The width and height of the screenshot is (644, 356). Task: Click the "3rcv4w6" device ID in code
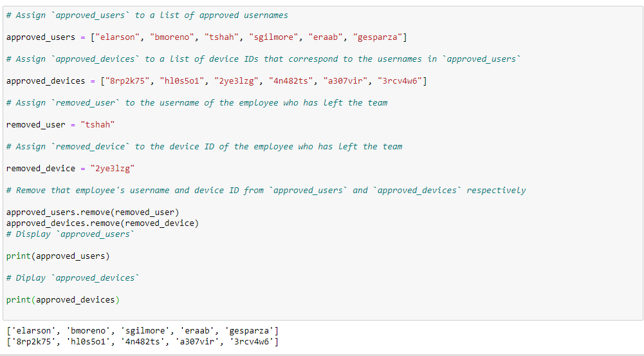[x=400, y=81]
